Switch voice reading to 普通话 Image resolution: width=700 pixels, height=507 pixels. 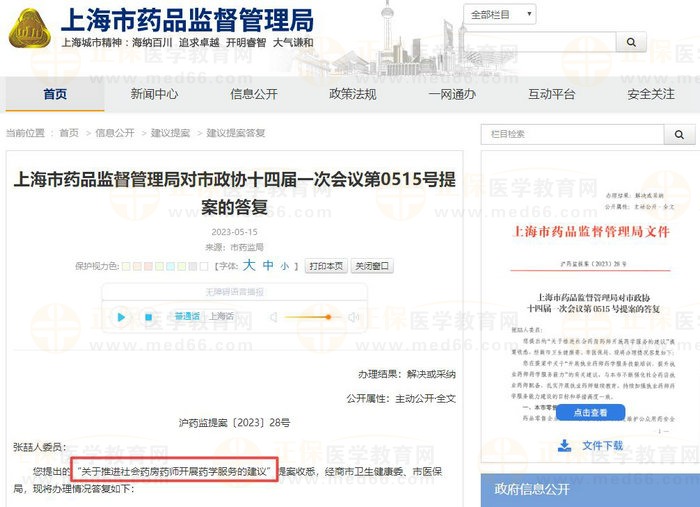point(186,317)
